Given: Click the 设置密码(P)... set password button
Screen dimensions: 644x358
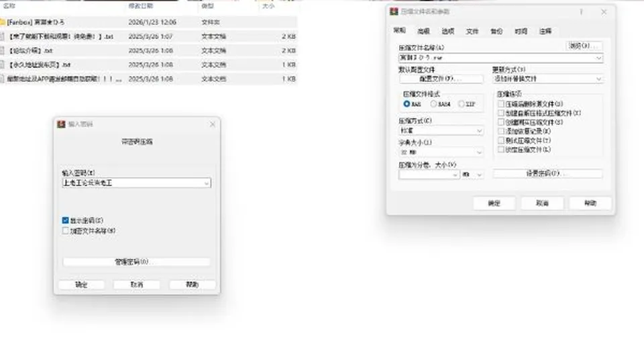Looking at the screenshot, I should 547,173.
